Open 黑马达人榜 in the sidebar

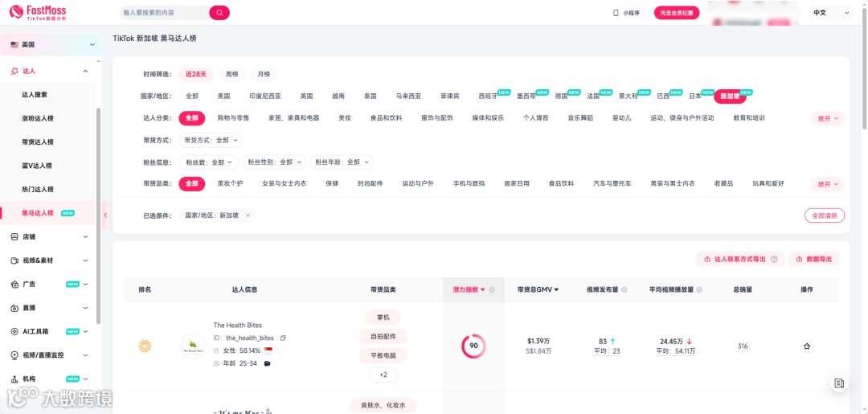coord(38,213)
